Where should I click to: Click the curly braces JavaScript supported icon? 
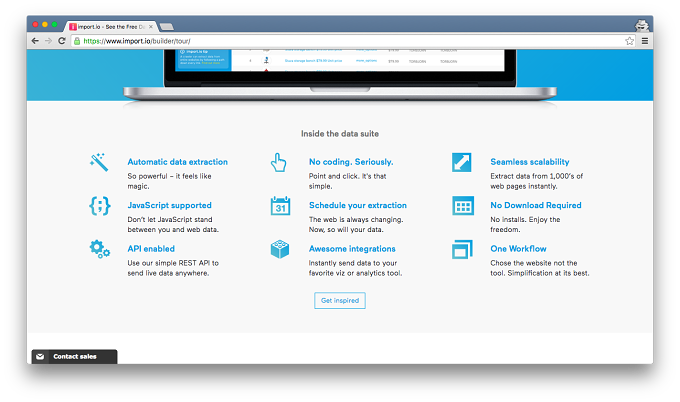tap(100, 206)
